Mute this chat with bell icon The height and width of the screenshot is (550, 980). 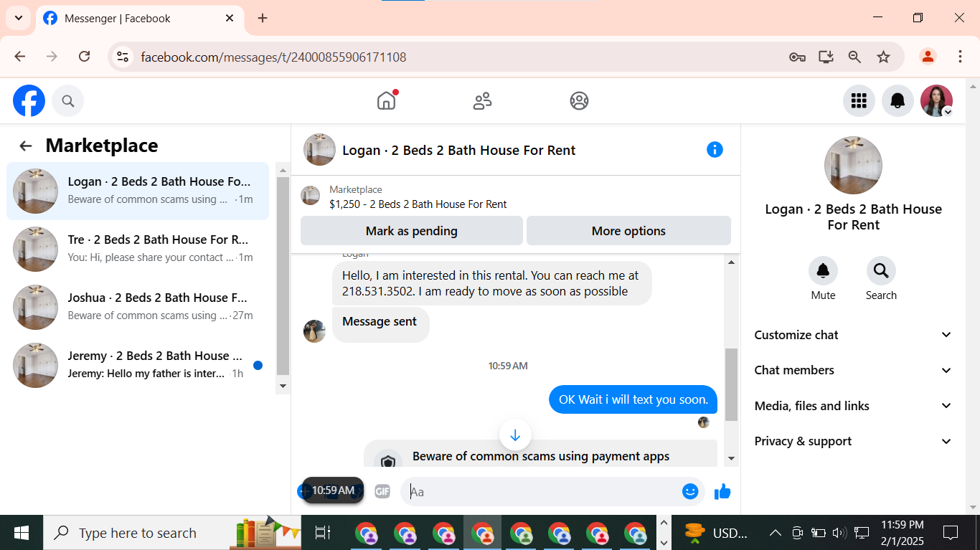(x=823, y=271)
